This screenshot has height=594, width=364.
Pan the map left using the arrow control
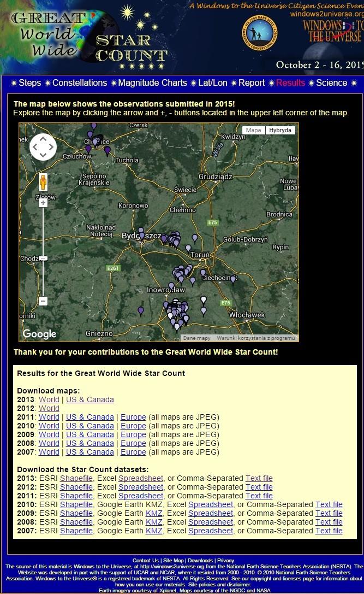(35, 147)
